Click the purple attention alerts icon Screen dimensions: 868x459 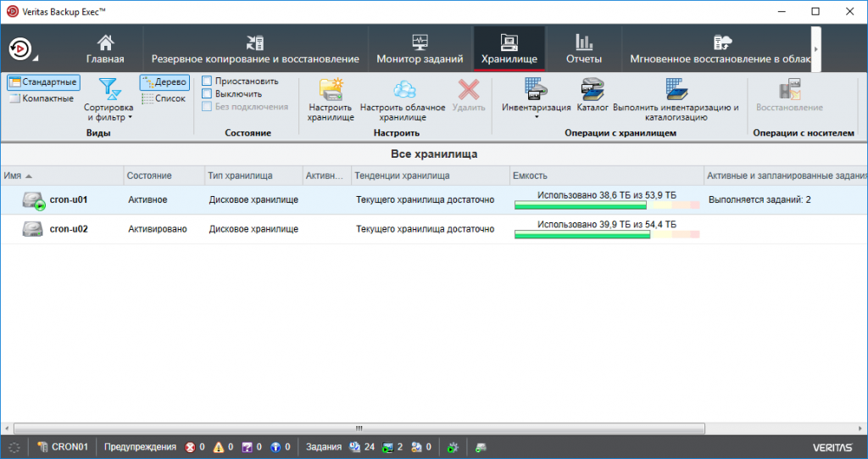(247, 447)
